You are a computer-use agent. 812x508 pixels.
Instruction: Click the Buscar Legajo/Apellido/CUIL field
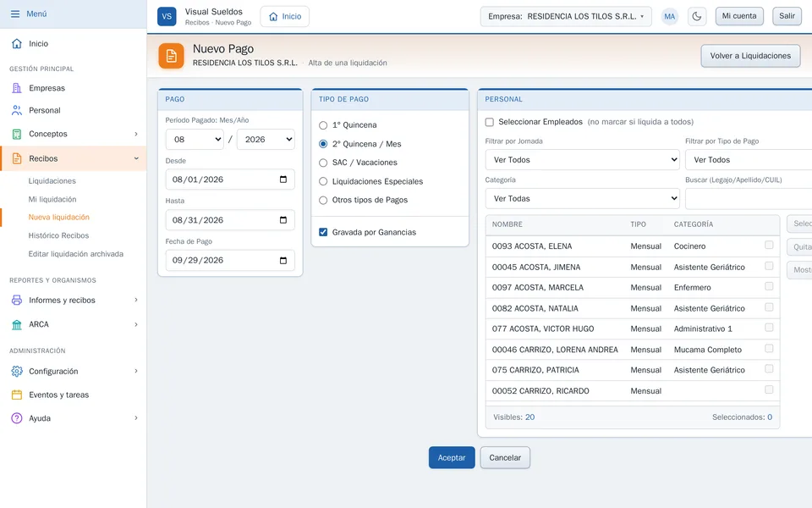(x=749, y=198)
